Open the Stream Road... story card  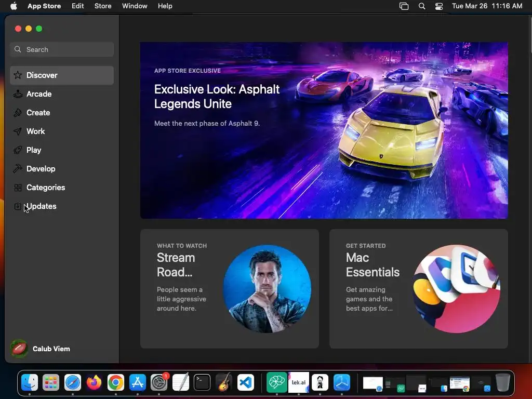click(229, 289)
